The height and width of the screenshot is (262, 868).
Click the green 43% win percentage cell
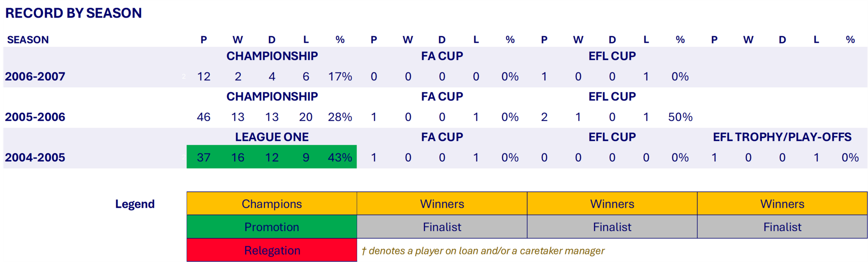340,158
